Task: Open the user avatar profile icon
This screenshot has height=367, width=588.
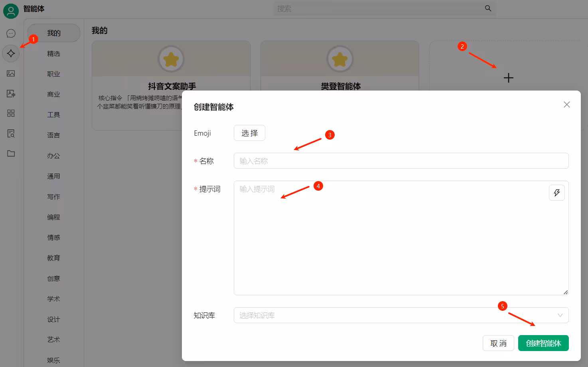Action: tap(11, 11)
